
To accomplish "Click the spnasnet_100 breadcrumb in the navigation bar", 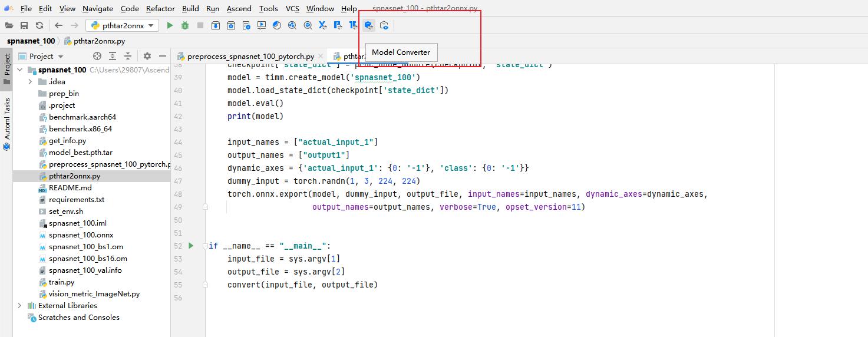I will tap(31, 41).
